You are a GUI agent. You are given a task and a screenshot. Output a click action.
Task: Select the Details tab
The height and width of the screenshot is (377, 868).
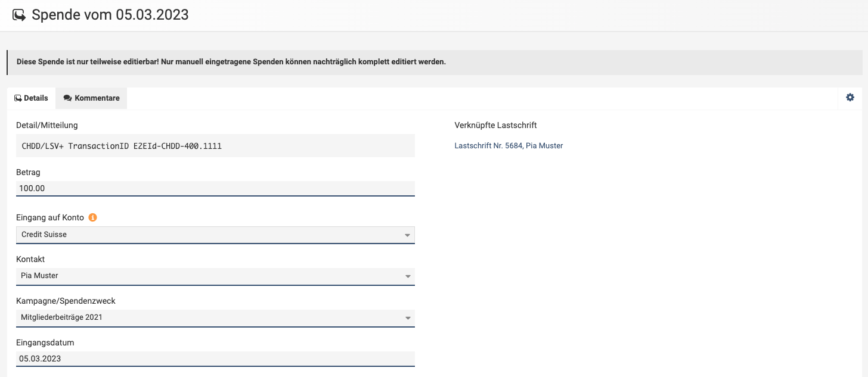[x=31, y=98]
